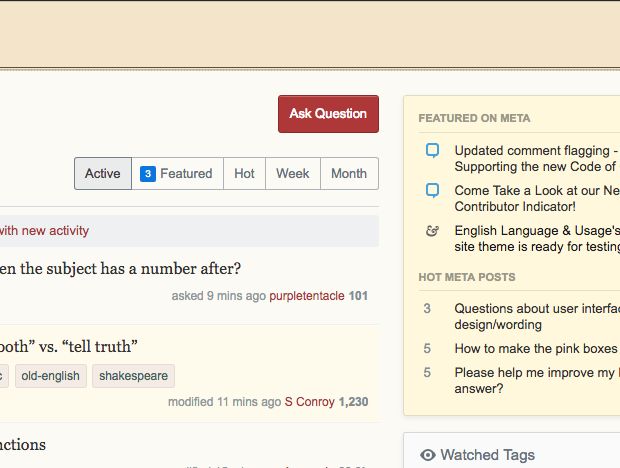The height and width of the screenshot is (468, 620).
Task: Open the subject has a number after question
Action: 120,269
